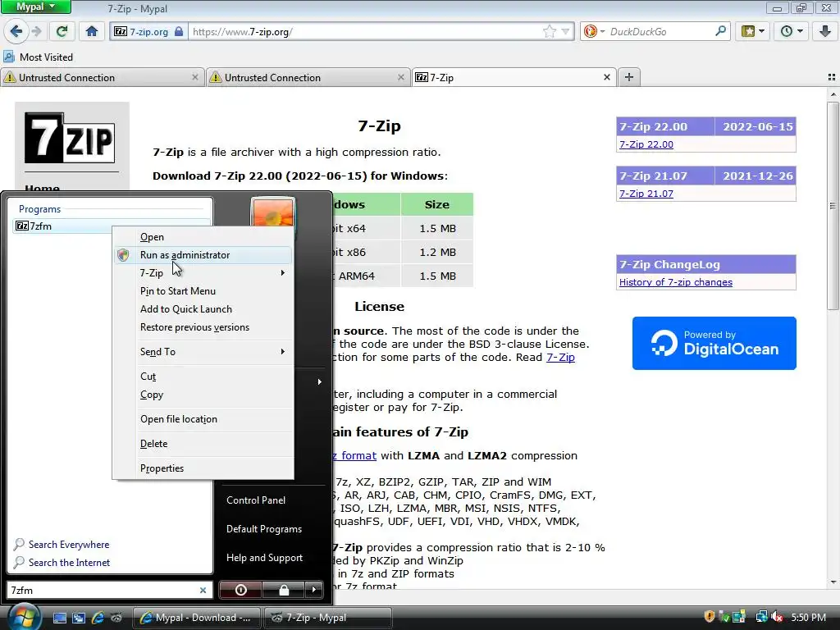The width and height of the screenshot is (840, 630).
Task: Click the 7-Zip logo image
Action: click(70, 138)
